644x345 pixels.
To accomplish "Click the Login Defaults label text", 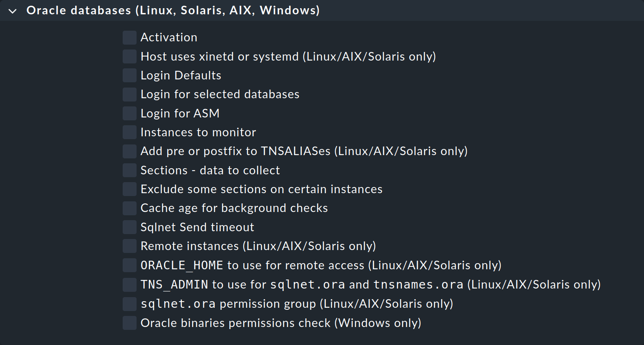I will pyautogui.click(x=181, y=75).
